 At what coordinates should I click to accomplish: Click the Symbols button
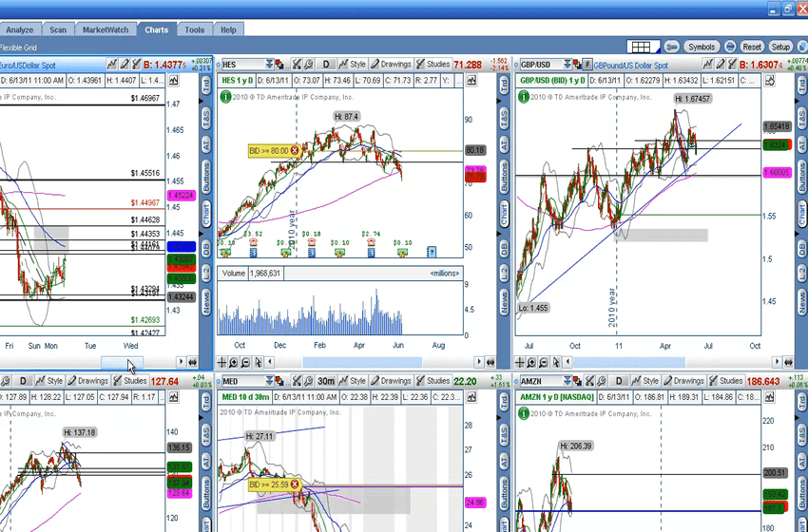click(702, 47)
